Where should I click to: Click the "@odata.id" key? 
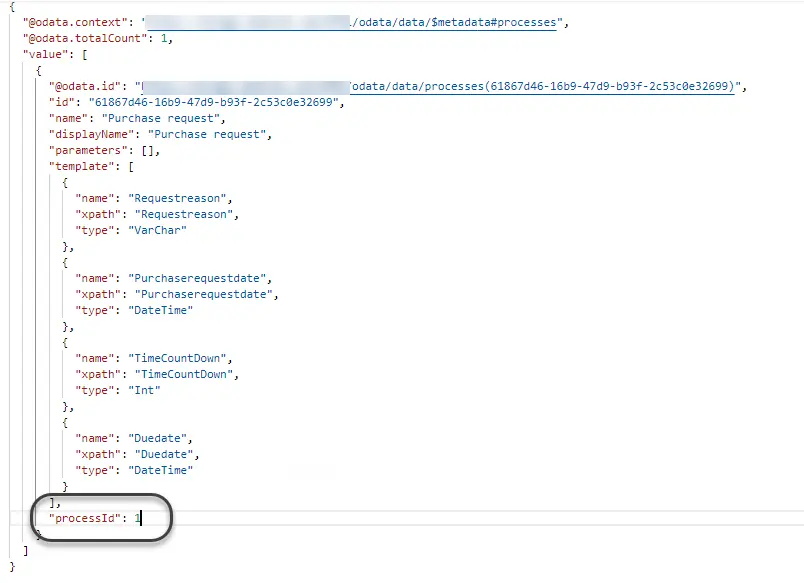[x=85, y=86]
